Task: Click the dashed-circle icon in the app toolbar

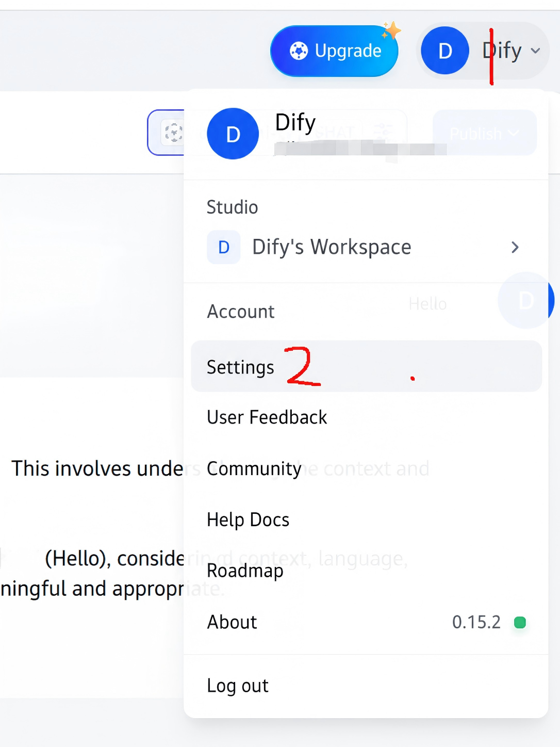Action: click(174, 133)
